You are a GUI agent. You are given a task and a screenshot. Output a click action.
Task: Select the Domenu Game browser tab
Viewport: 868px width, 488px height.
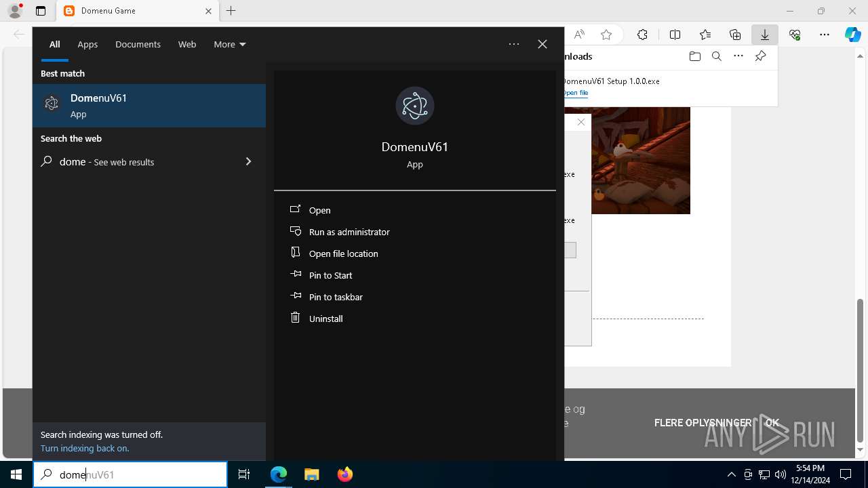(x=139, y=11)
